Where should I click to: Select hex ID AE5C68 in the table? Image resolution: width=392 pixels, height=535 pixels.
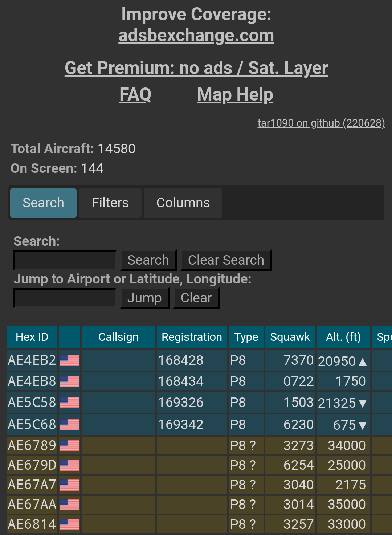32,425
